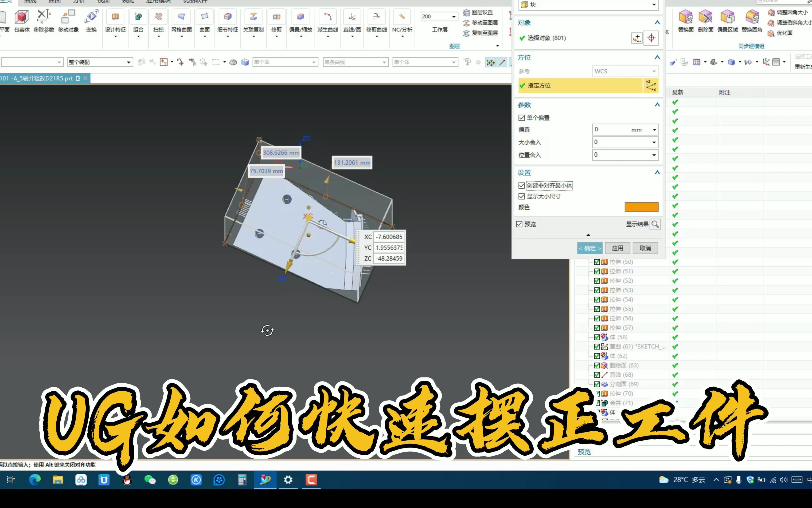Toggle the 预览 preview checkbox
The height and width of the screenshot is (508, 812).
(519, 224)
